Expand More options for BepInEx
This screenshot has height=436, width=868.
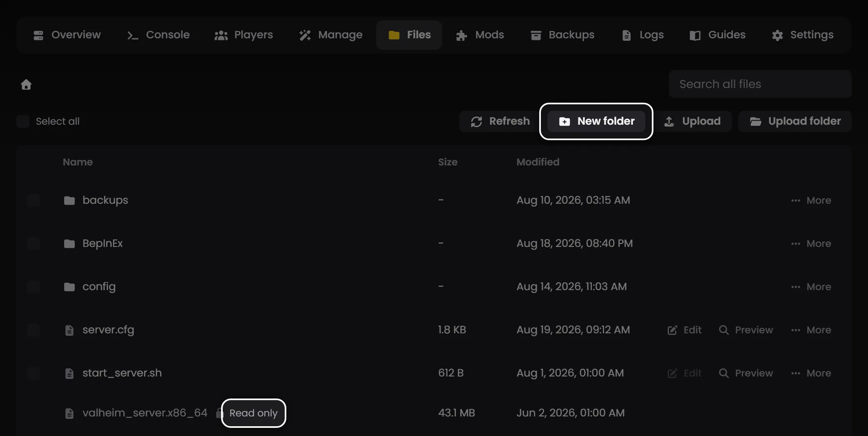(811, 244)
